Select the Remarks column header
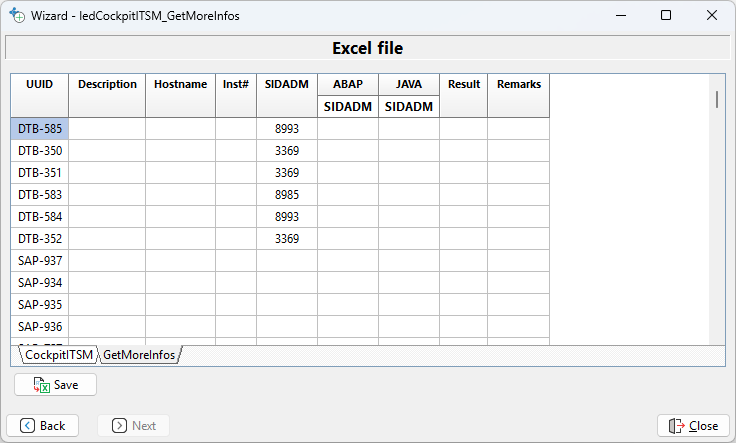Screen dimensions: 736x443 518,85
